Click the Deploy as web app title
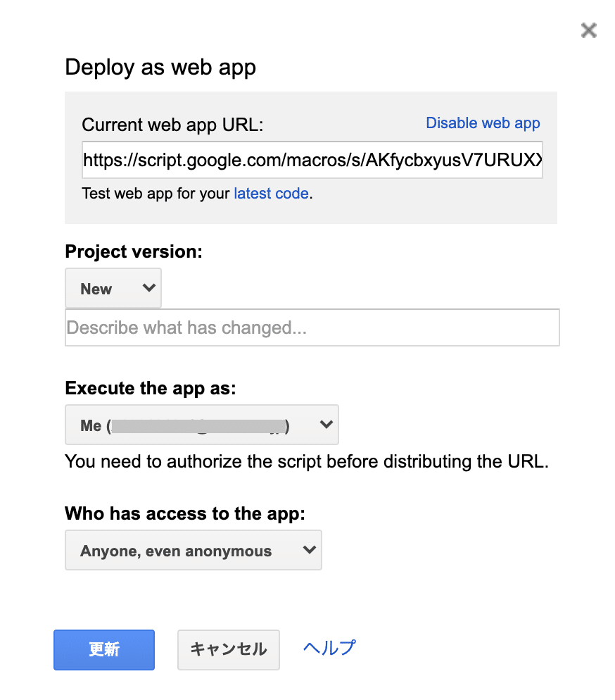The height and width of the screenshot is (700, 615). (160, 68)
